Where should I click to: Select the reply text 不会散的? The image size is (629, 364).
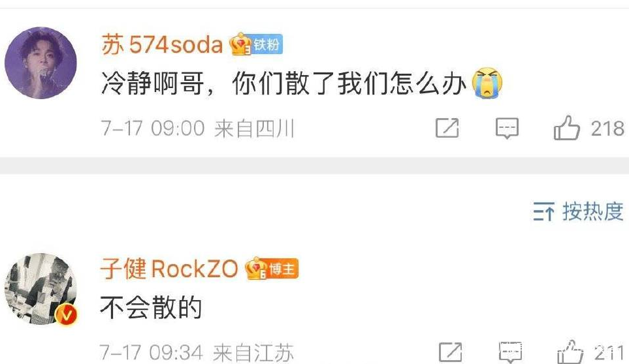(x=151, y=307)
